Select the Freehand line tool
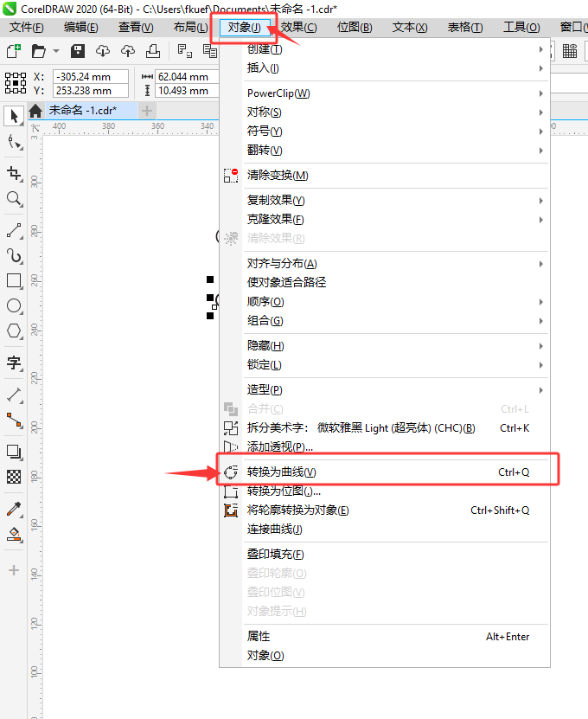 pos(14,230)
